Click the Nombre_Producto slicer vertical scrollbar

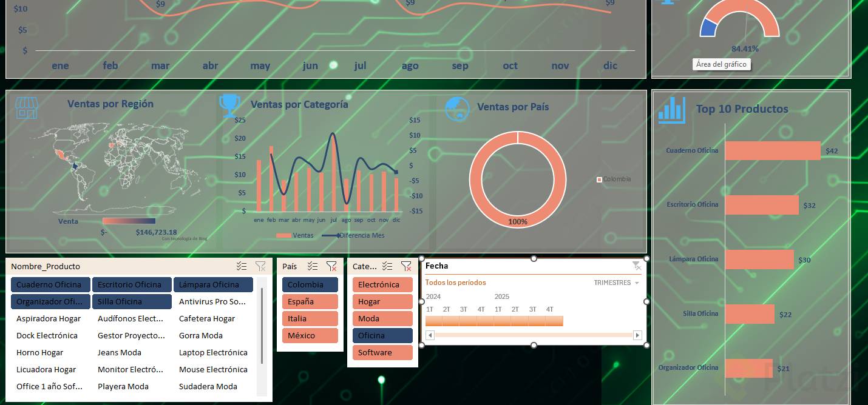[262, 326]
